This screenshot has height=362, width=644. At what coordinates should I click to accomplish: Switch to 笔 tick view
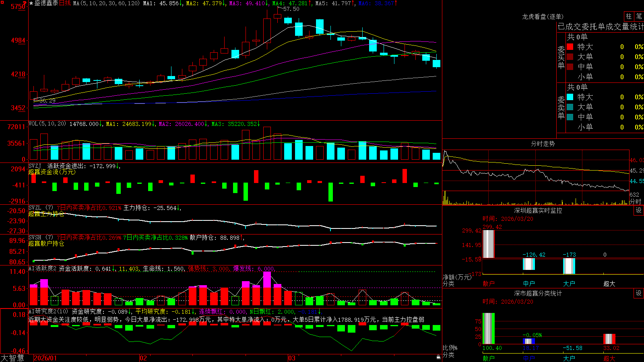[x=639, y=16]
